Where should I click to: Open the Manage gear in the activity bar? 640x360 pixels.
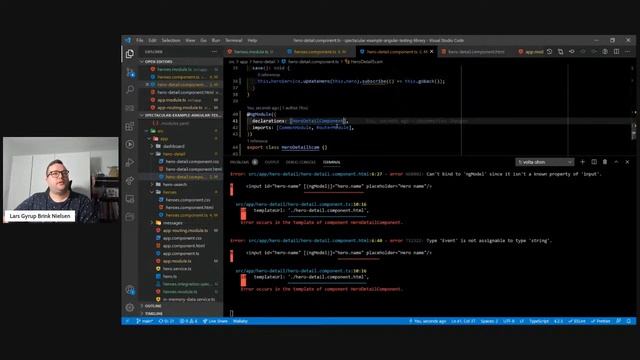[130, 307]
